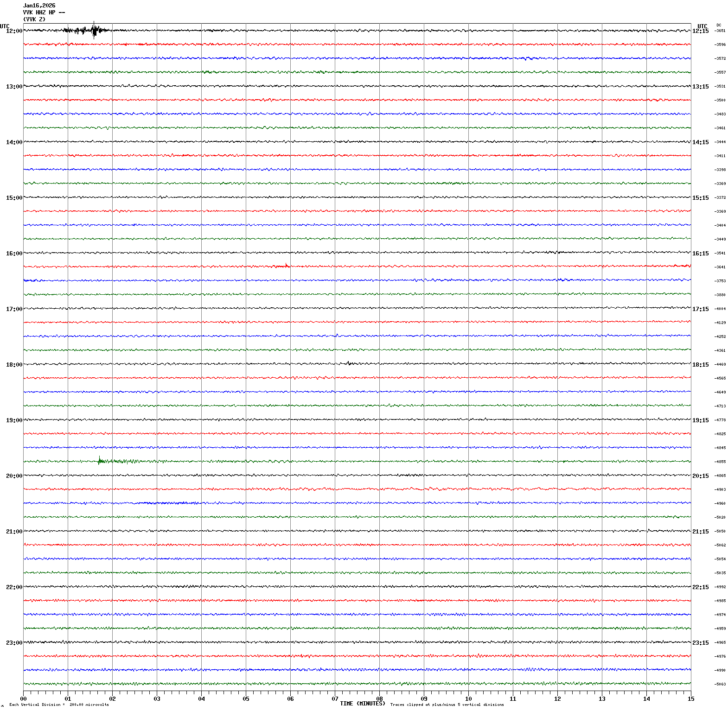
Task: Click the Each Vertical Division scale note
Action: (x=59, y=705)
